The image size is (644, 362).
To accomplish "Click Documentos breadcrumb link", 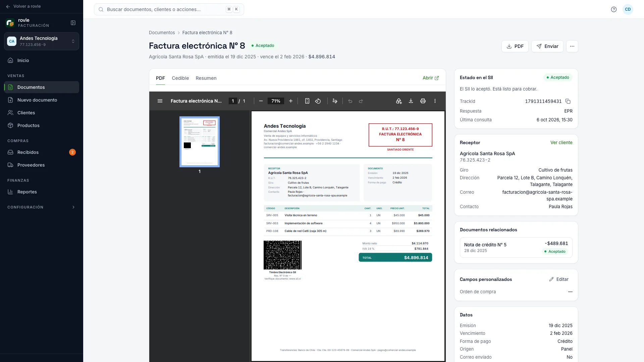I will [x=162, y=33].
